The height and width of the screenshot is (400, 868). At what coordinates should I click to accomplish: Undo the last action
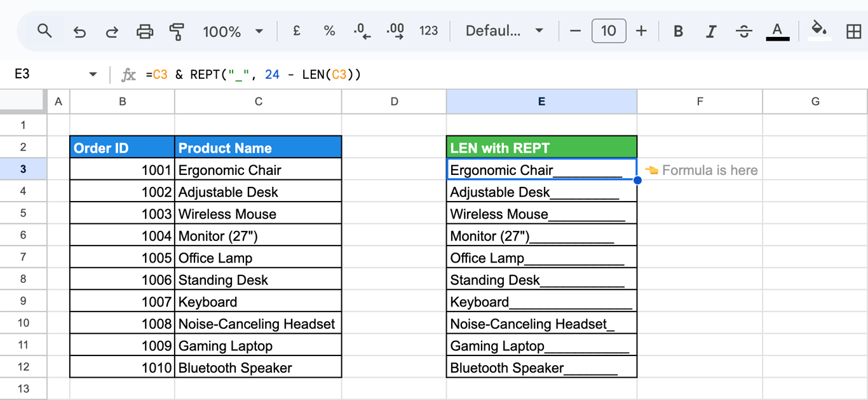pyautogui.click(x=79, y=31)
